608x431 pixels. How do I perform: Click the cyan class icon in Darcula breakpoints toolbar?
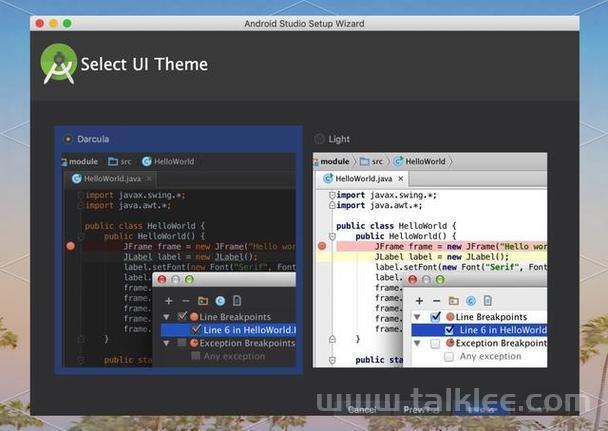click(x=220, y=301)
